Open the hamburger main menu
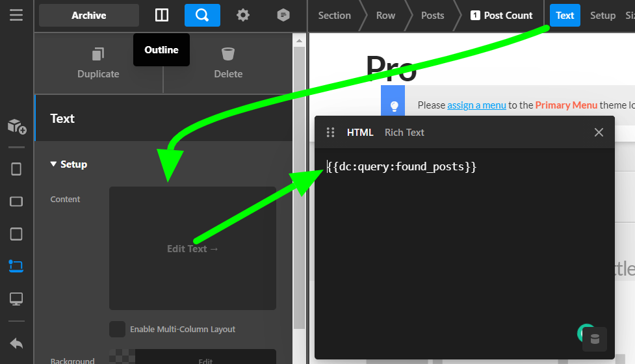635x364 pixels. click(x=16, y=15)
